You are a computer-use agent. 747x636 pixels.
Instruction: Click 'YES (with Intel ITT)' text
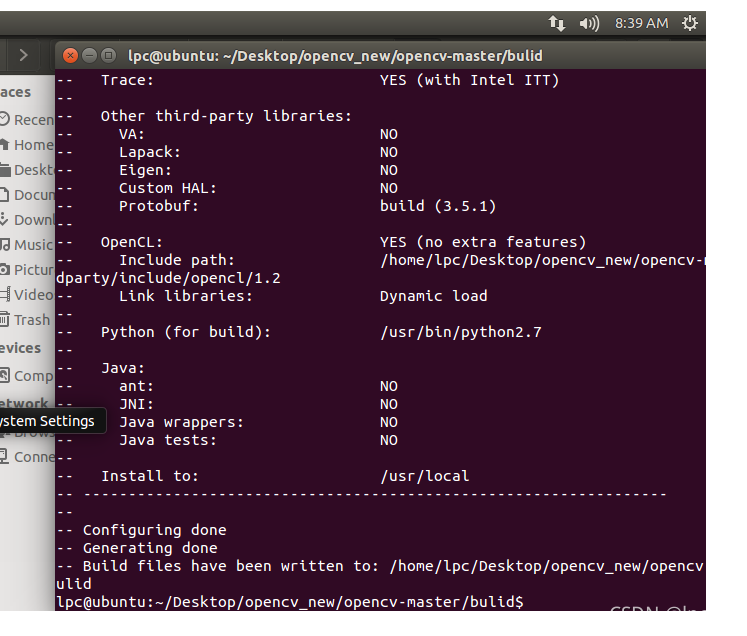(469, 80)
